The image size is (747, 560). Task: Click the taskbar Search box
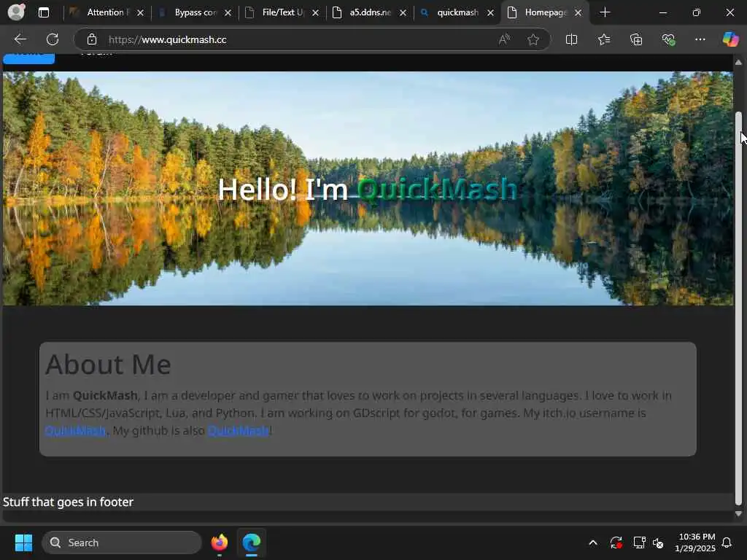(x=122, y=542)
